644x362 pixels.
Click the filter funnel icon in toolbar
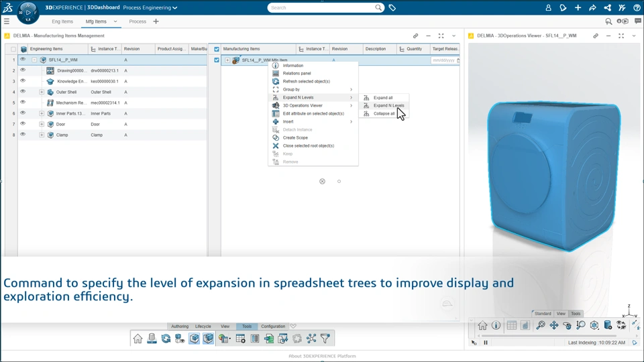[325, 339]
